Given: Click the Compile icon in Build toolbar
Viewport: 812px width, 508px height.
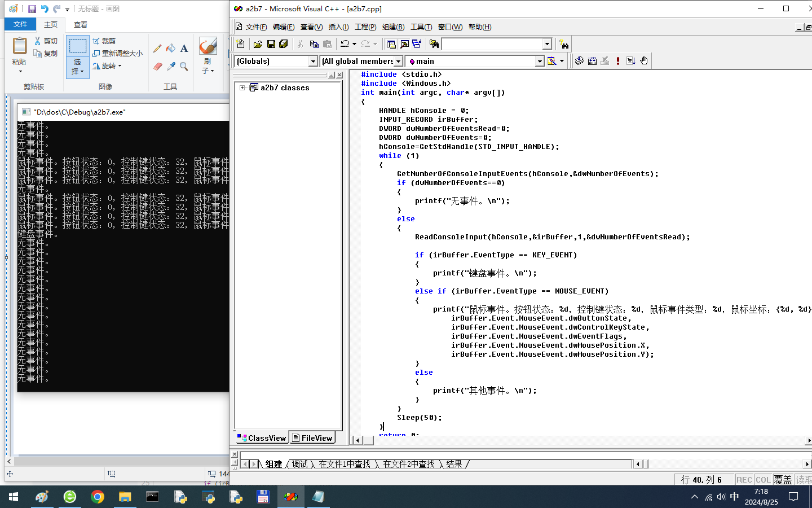Looking at the screenshot, I should point(579,61).
